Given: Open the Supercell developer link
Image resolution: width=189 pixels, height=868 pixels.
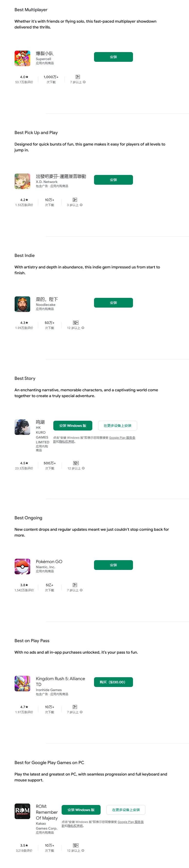Looking at the screenshot, I should point(43,59).
